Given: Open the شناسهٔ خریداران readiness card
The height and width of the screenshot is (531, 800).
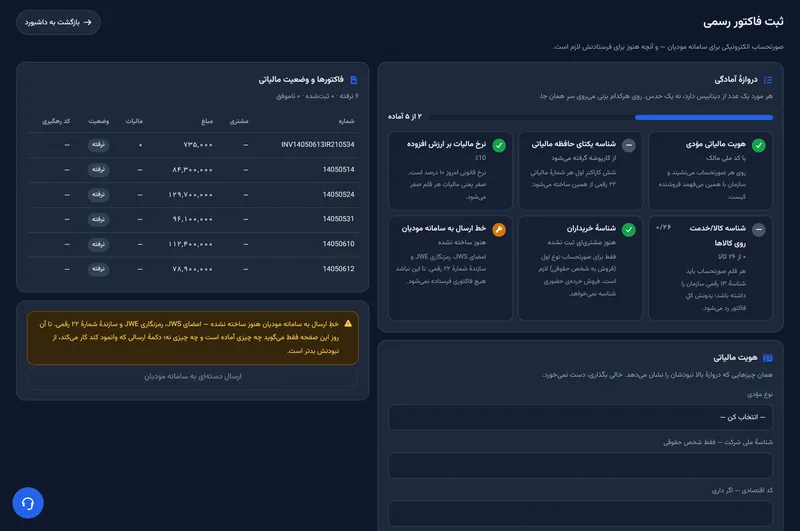Looking at the screenshot, I should pos(580,268).
